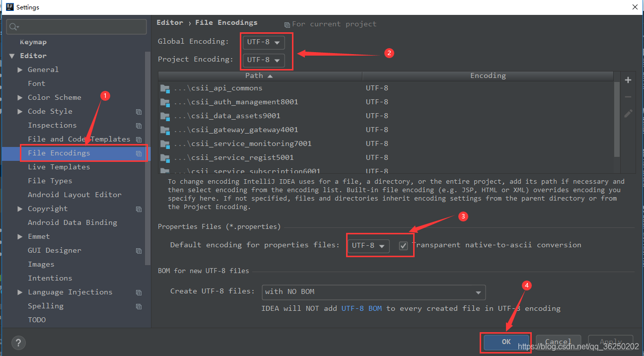Viewport: 644px width, 356px height.
Task: Click the path table vertical scrollbar
Action: (617, 120)
